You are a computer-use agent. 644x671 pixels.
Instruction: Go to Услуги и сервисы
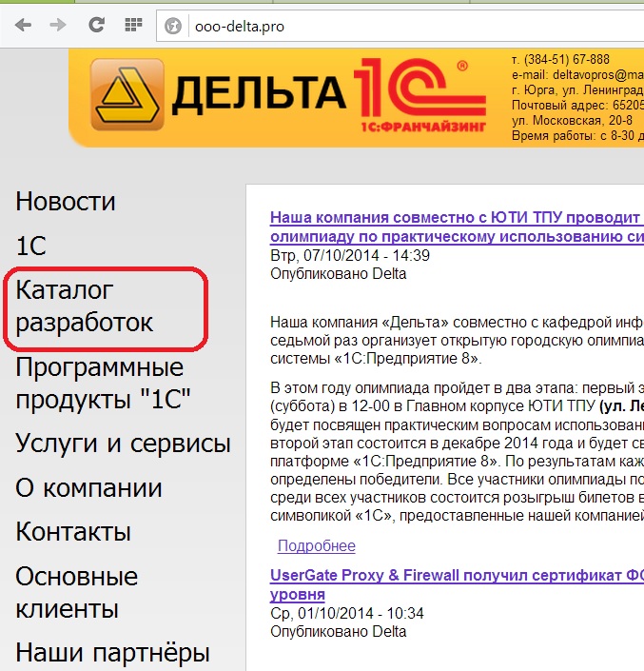pos(123,443)
